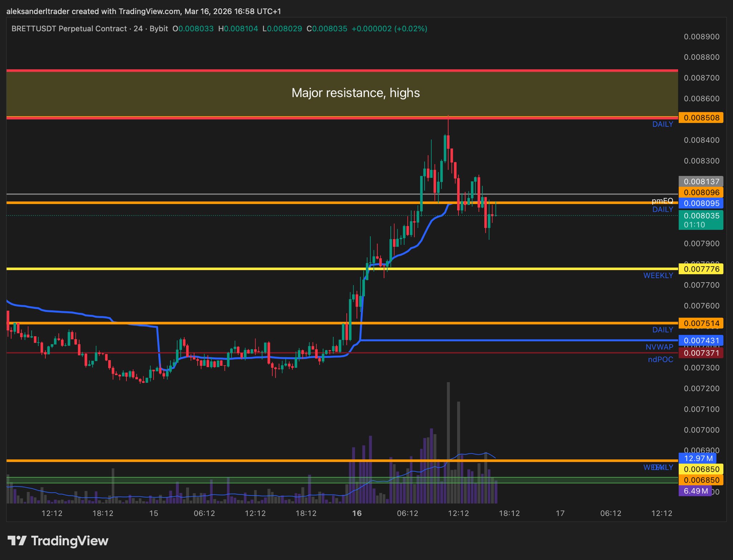This screenshot has width=733, height=560.
Task: Click the purple 6.49 M volume label
Action: (695, 491)
